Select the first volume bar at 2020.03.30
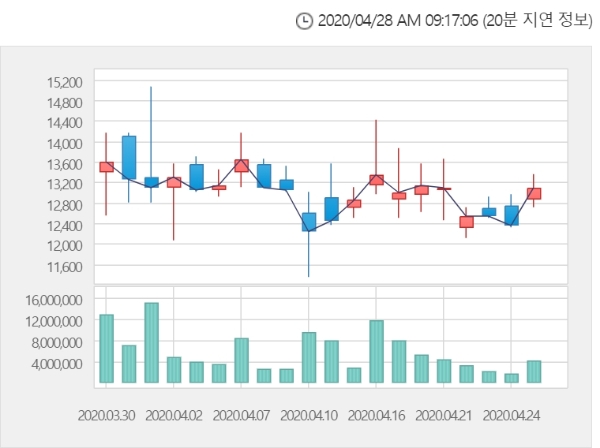Image resolution: width=600 pixels, height=448 pixels. coord(106,349)
